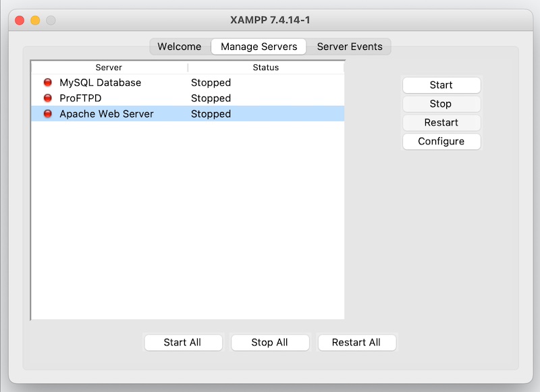Screen dimensions: 540x392
Task: Click the Stopped status of Apache Web Server
Action: click(211, 114)
